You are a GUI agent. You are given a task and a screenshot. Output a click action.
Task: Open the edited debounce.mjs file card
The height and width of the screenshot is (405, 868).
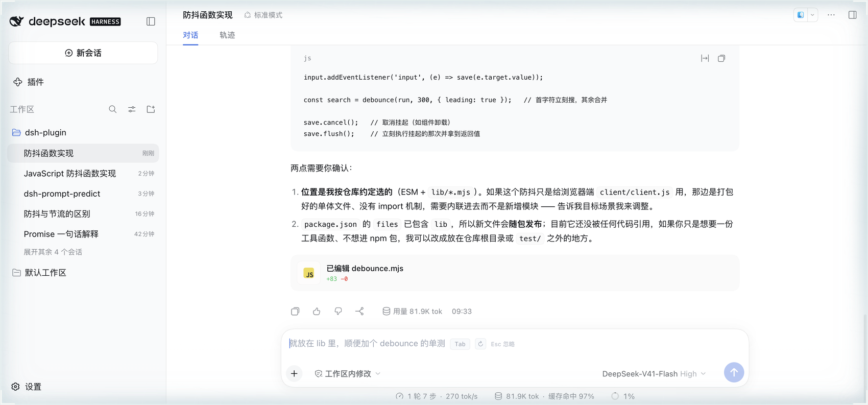point(515,273)
